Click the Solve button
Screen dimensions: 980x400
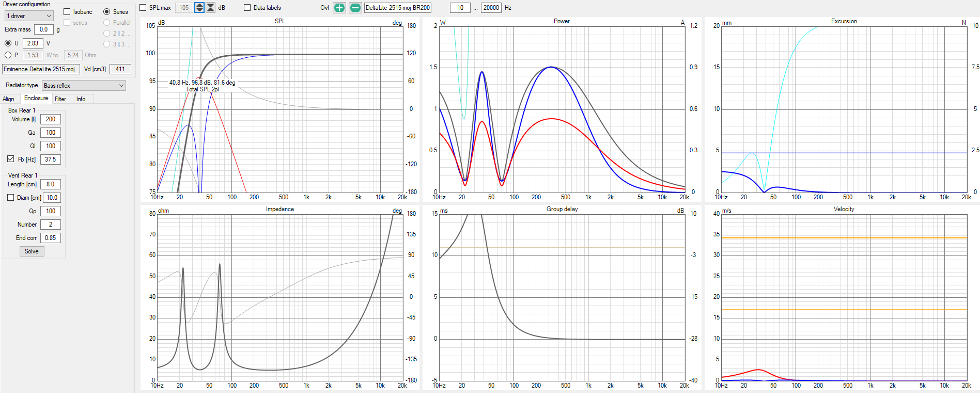click(x=32, y=251)
